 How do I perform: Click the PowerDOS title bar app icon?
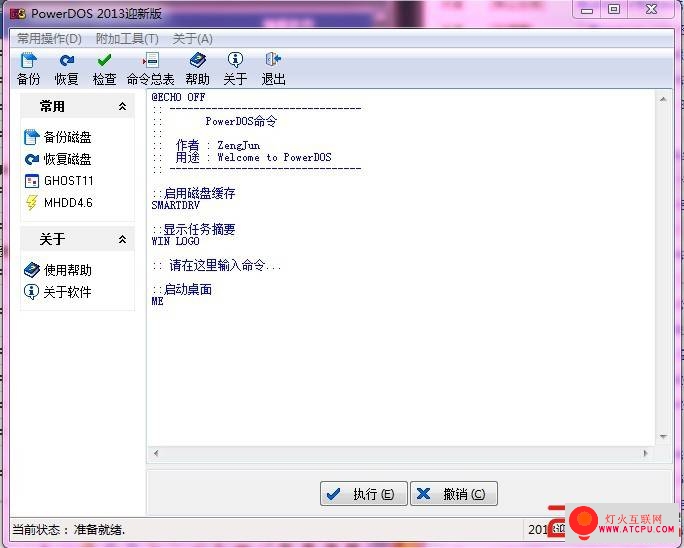click(x=17, y=14)
